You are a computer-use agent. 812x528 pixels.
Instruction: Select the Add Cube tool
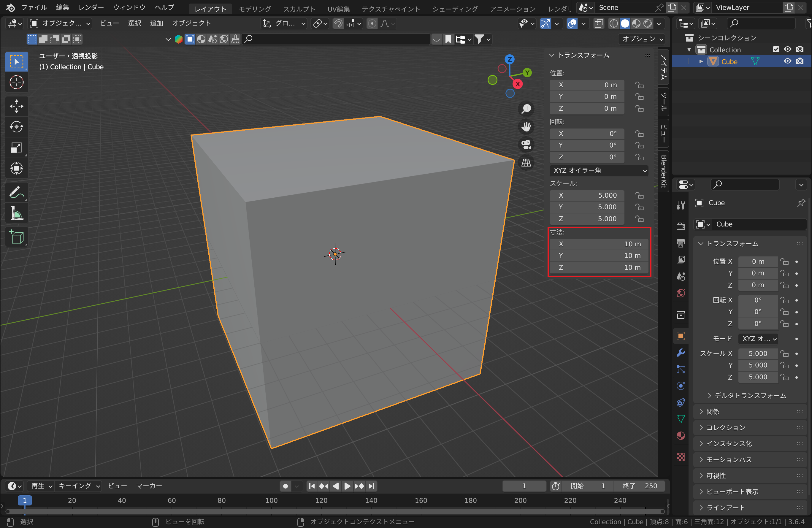(16, 237)
